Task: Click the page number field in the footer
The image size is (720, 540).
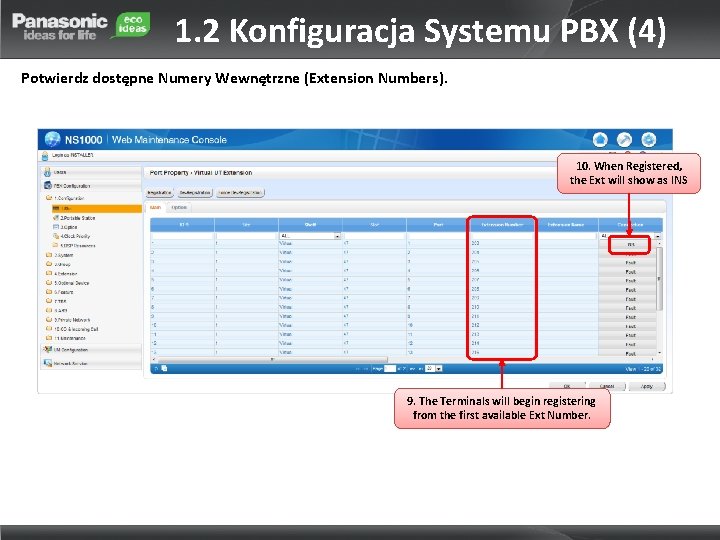Action: pyautogui.click(x=390, y=369)
